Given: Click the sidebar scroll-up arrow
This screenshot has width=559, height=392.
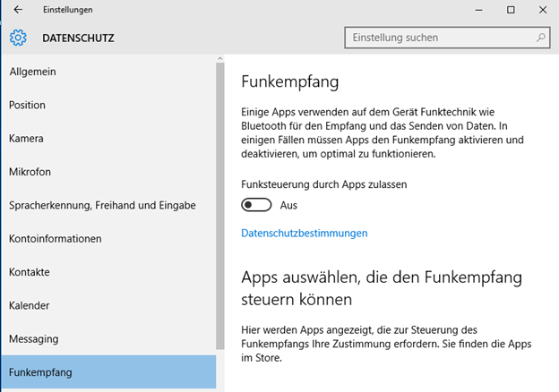Looking at the screenshot, I should pos(220,58).
